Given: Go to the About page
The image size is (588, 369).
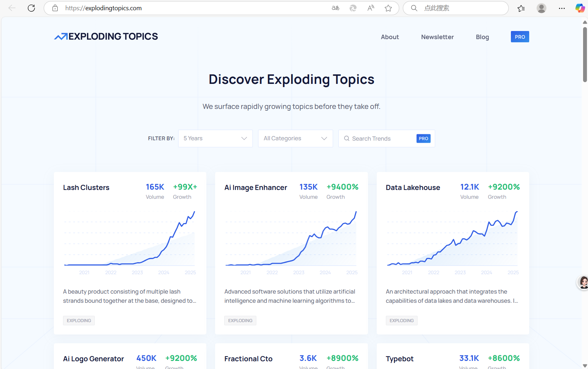Looking at the screenshot, I should (390, 37).
